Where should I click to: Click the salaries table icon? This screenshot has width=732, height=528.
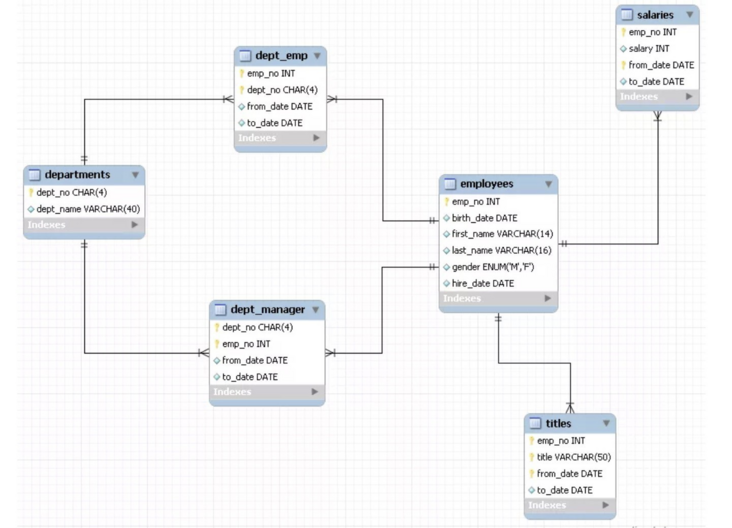626,15
